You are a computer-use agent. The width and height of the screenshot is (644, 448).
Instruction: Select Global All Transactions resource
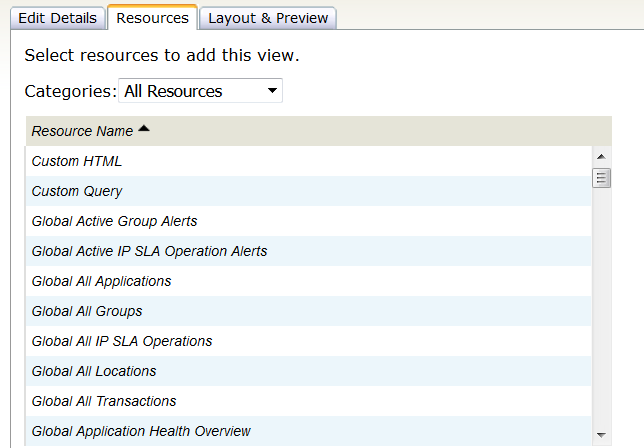point(308,401)
